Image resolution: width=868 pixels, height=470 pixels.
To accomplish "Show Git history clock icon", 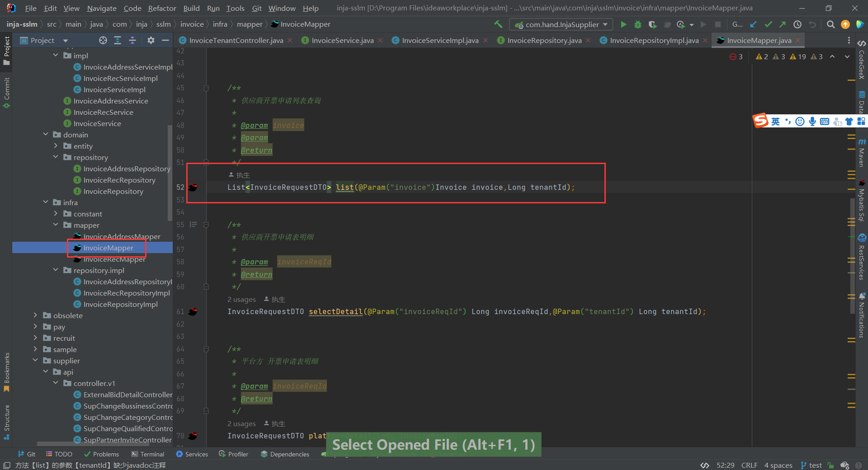I will [x=797, y=24].
